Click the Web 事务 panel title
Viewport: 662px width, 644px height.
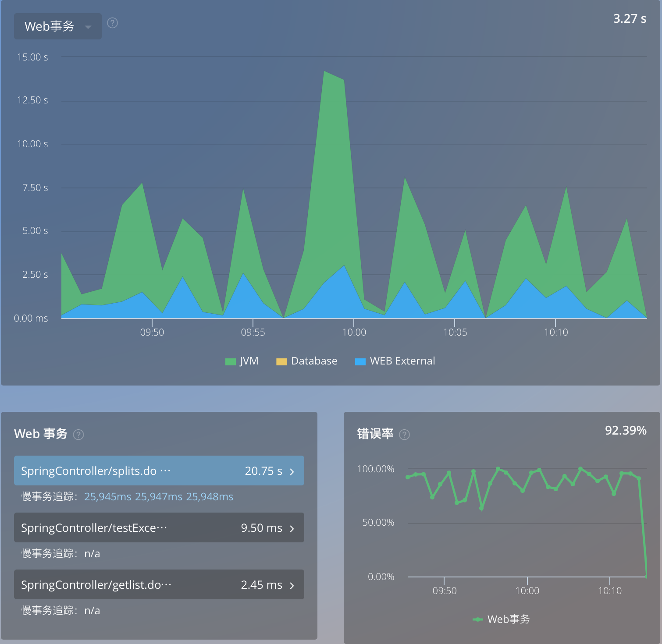click(x=41, y=434)
